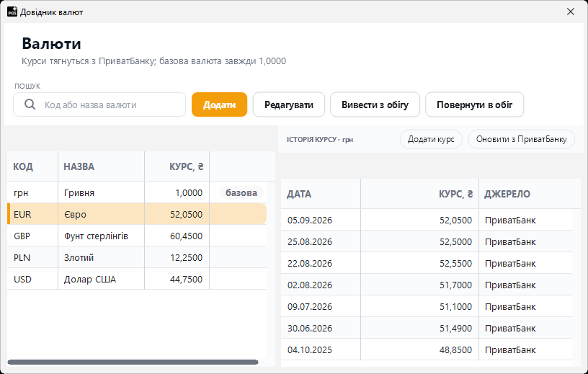Screen dimensions: 588x374
Task: Select history row dated 25.08.2026
Action: (x=427, y=241)
